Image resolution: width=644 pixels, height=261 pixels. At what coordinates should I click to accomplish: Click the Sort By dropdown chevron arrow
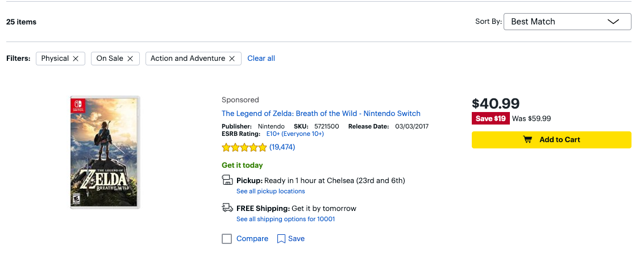pyautogui.click(x=613, y=22)
